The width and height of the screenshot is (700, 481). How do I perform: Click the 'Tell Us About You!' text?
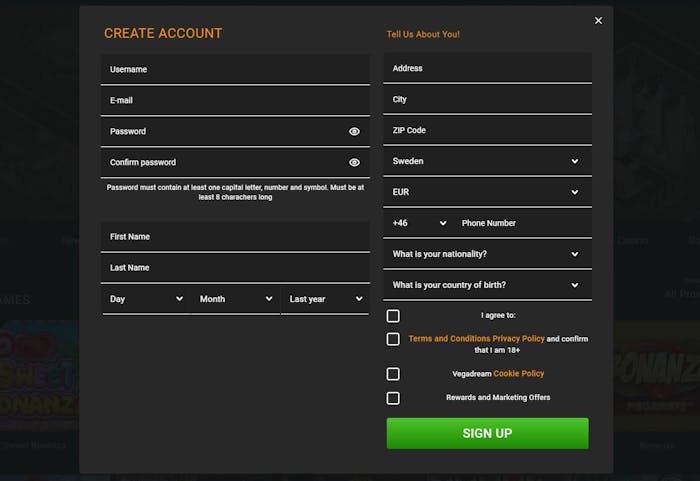[423, 34]
